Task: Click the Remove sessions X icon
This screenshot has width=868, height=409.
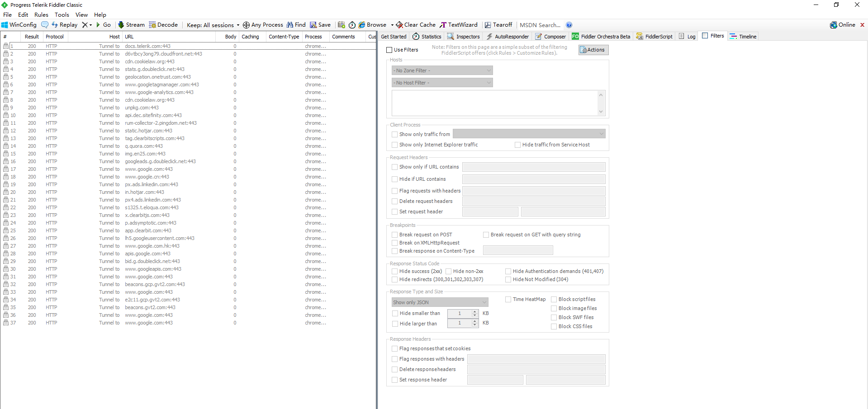Action: [85, 25]
